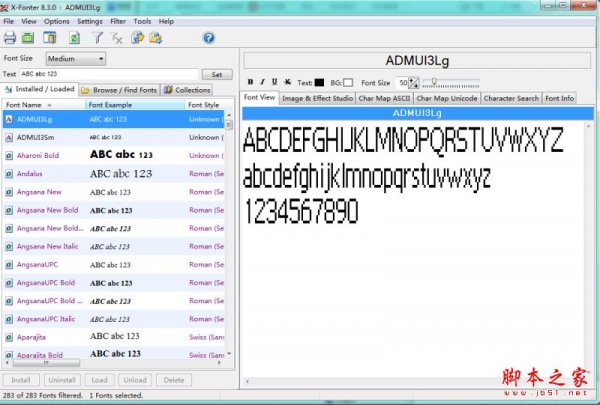Click the Set button
600x405 pixels.
click(x=217, y=74)
